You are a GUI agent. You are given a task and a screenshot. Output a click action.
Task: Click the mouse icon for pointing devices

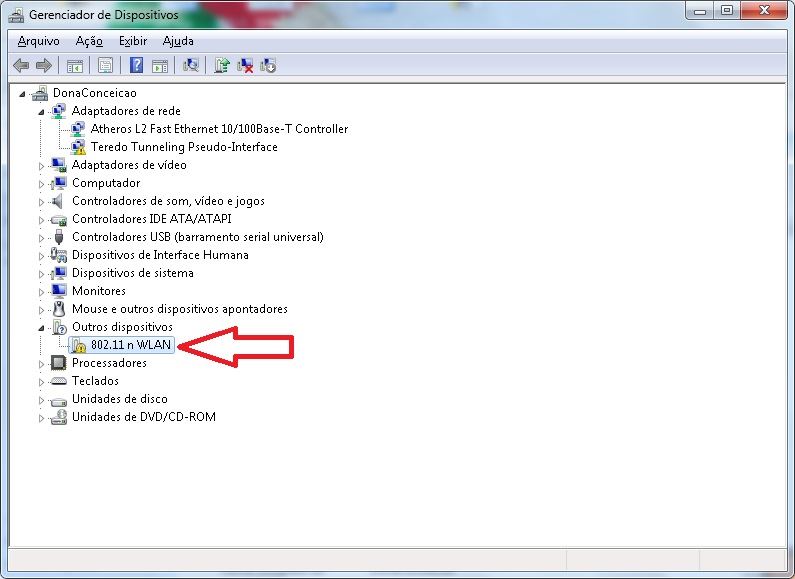pos(59,309)
